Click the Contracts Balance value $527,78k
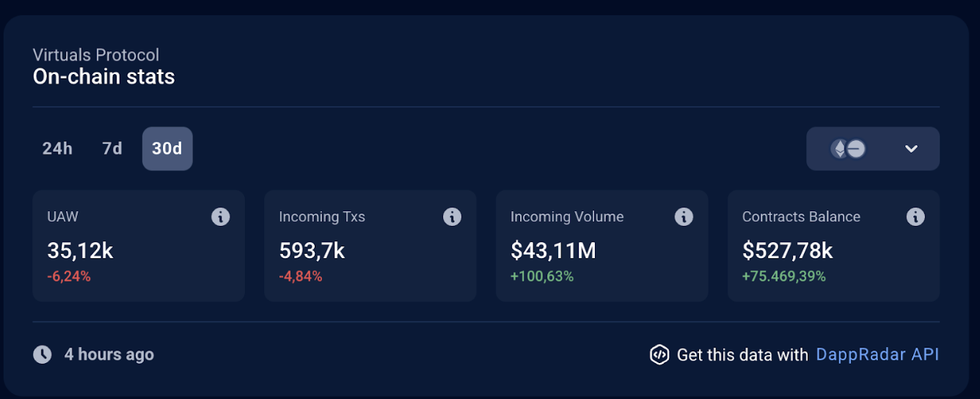Screen dimensions: 980x399 (788, 251)
